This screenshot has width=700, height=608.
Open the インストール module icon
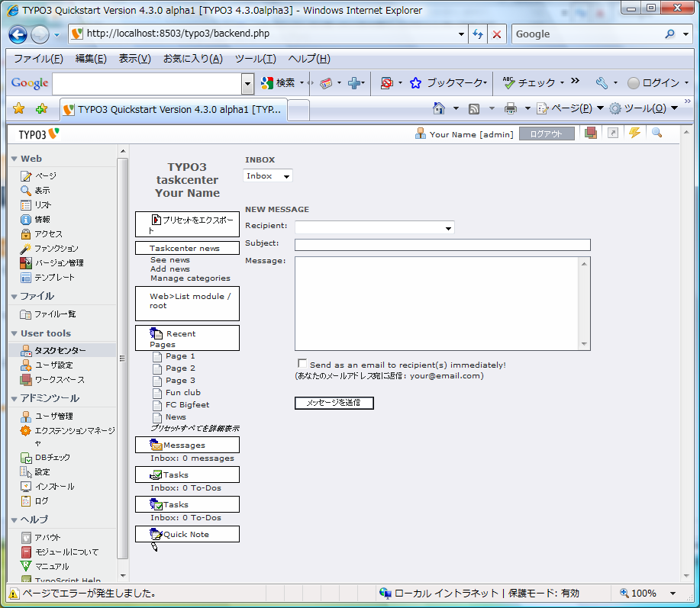click(x=26, y=487)
